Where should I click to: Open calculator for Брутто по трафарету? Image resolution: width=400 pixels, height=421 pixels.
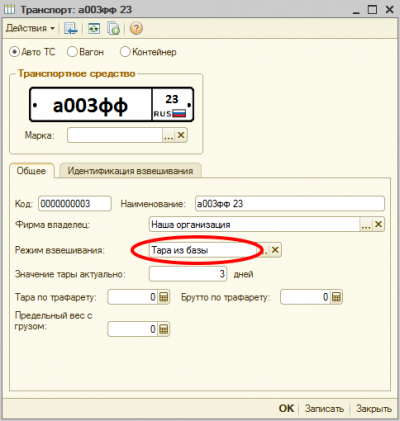336,297
